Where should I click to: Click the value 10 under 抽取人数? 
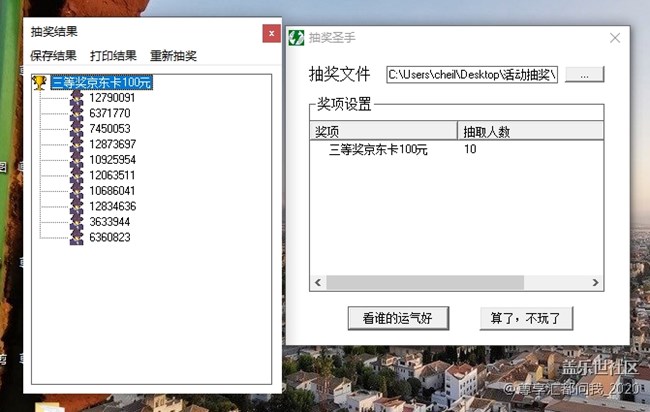(x=470, y=149)
